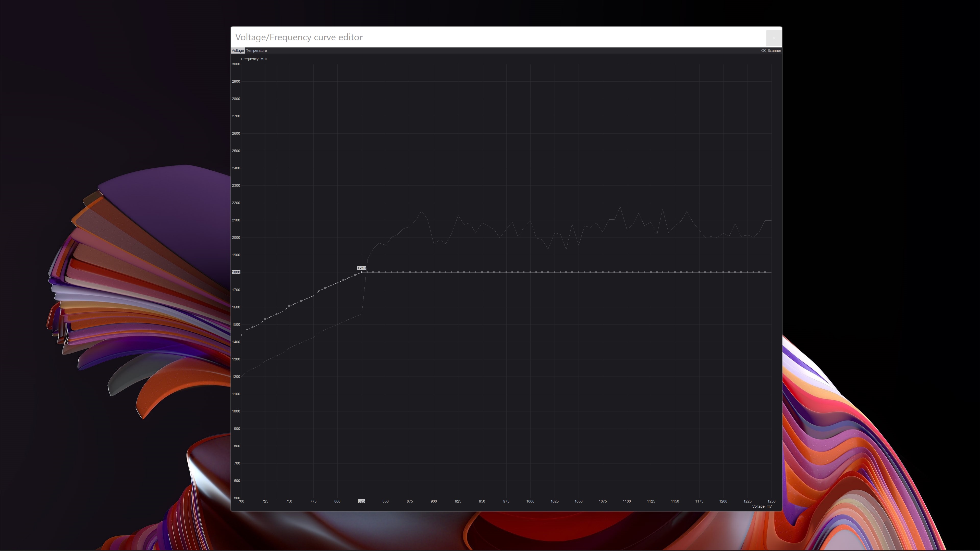
Task: Switch to the Temperature tab
Action: (256, 51)
